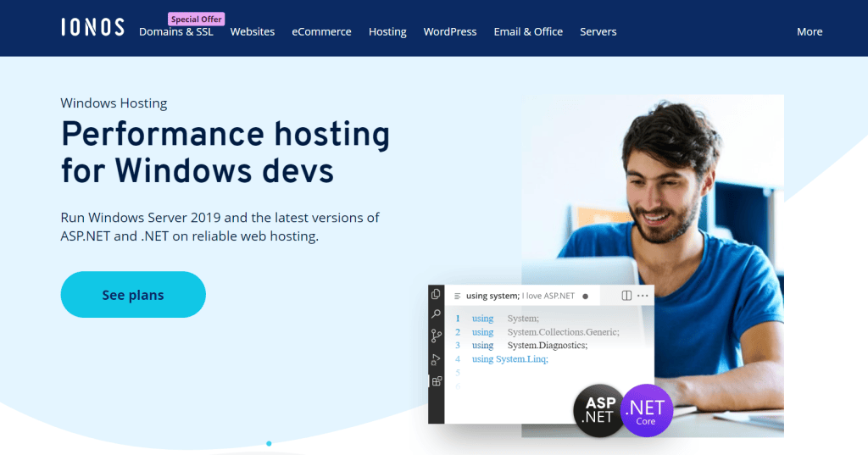868x455 pixels.
Task: Open the Email & Office menu
Action: click(x=528, y=31)
